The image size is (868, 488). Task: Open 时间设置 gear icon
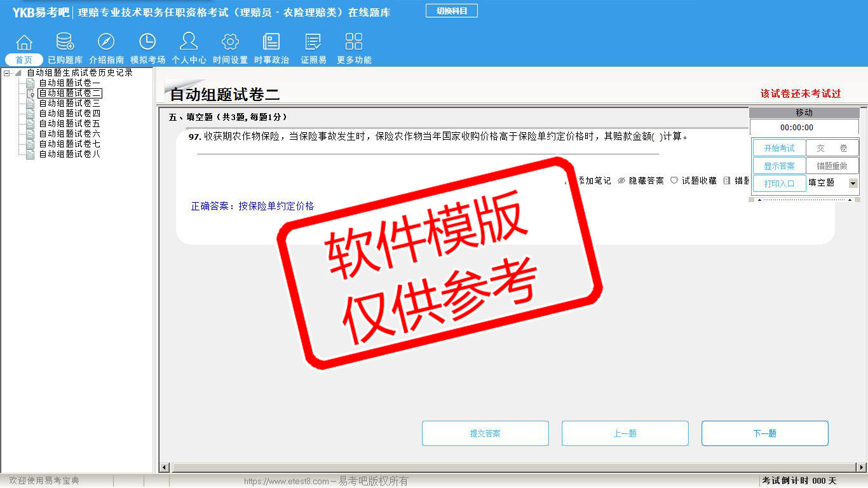coord(230,43)
